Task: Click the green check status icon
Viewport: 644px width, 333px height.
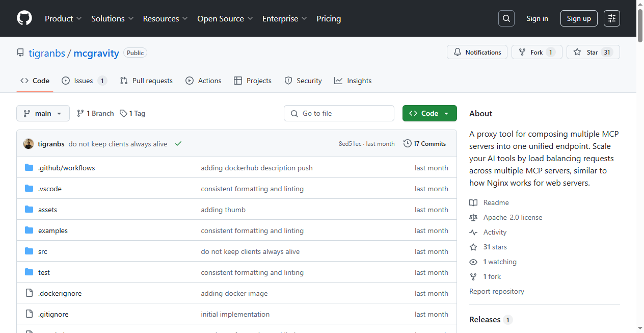Action: pyautogui.click(x=178, y=144)
